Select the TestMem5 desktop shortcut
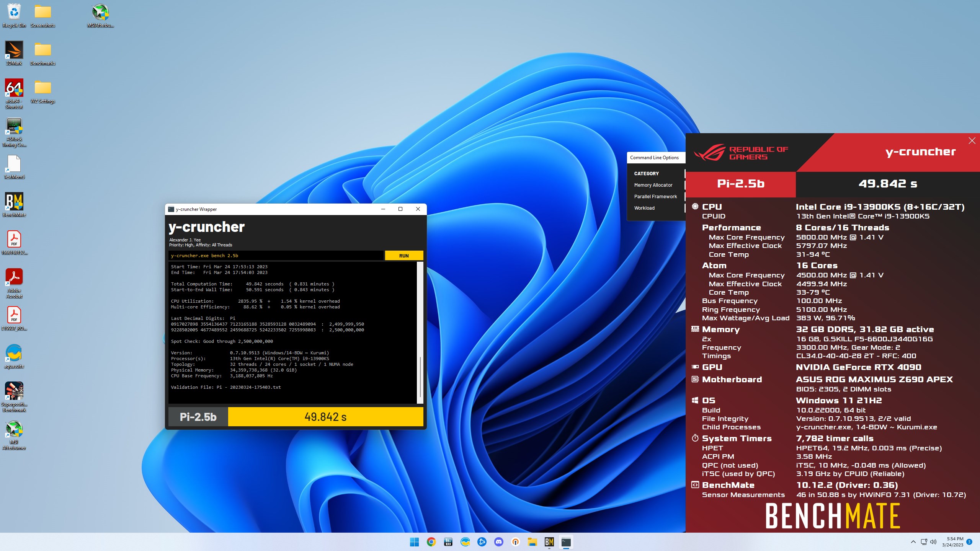Viewport: 980px width, 551px height. (x=14, y=167)
